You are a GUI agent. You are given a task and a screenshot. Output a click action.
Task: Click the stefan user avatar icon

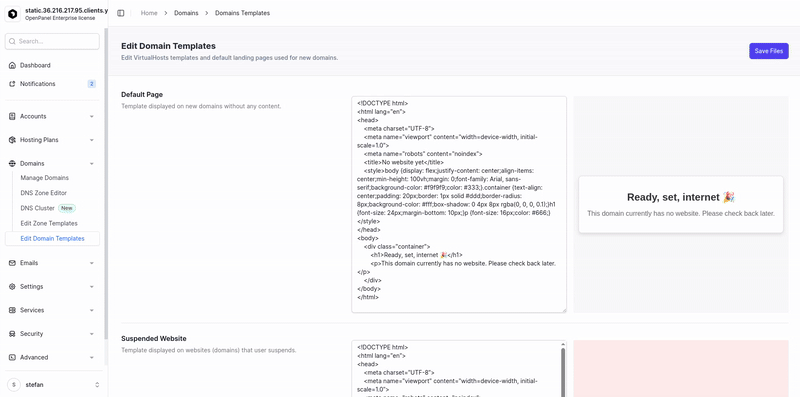click(14, 385)
